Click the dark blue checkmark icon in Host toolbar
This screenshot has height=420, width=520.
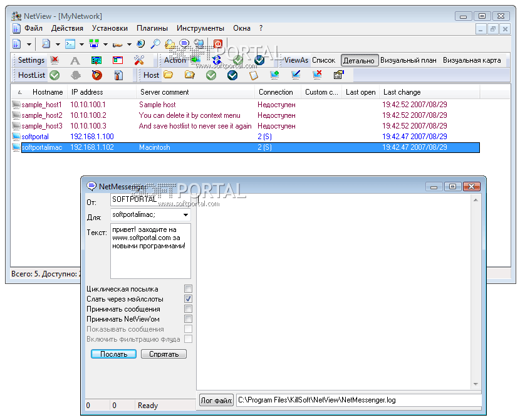[x=232, y=75]
